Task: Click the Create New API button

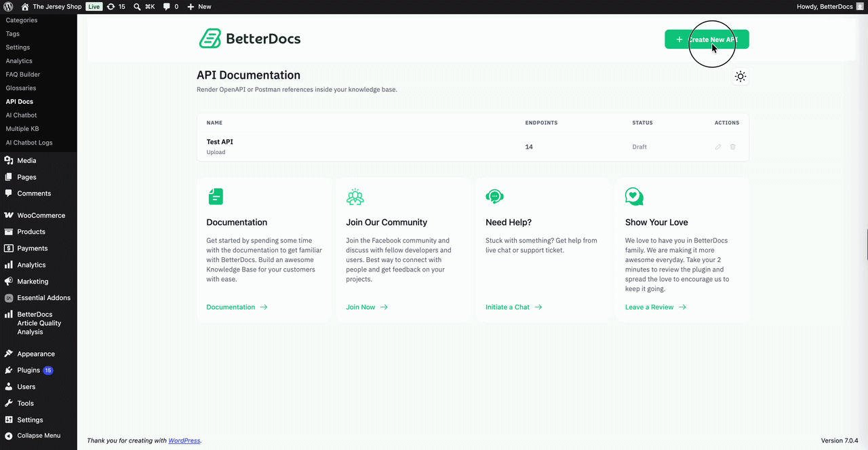Action: pyautogui.click(x=707, y=39)
